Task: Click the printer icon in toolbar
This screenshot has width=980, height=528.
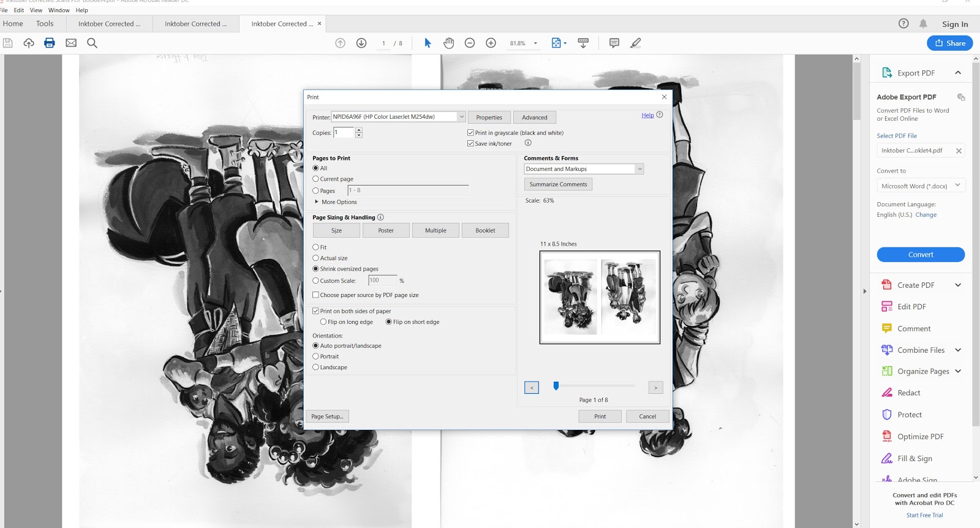Action: point(50,43)
